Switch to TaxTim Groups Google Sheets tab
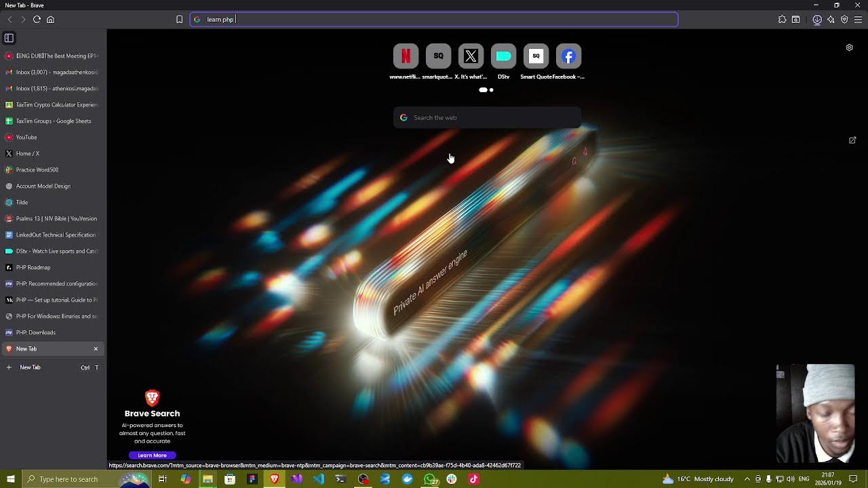 point(52,121)
